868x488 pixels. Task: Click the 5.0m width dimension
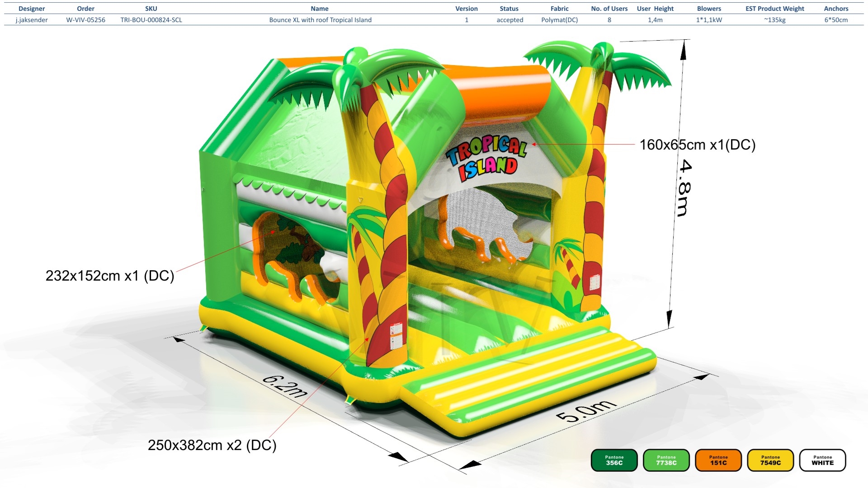point(586,410)
